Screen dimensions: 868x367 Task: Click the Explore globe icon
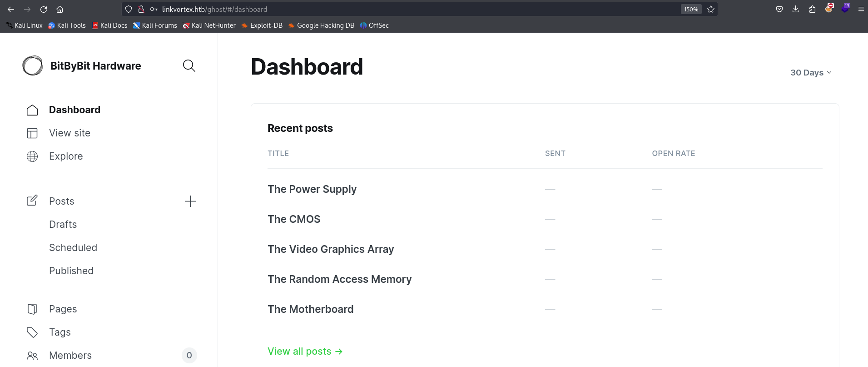(x=32, y=156)
